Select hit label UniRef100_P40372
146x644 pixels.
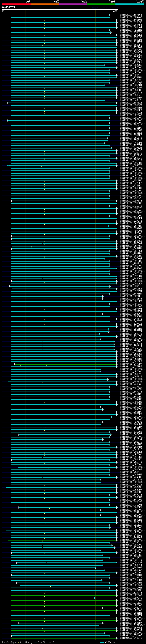coord(131,100)
